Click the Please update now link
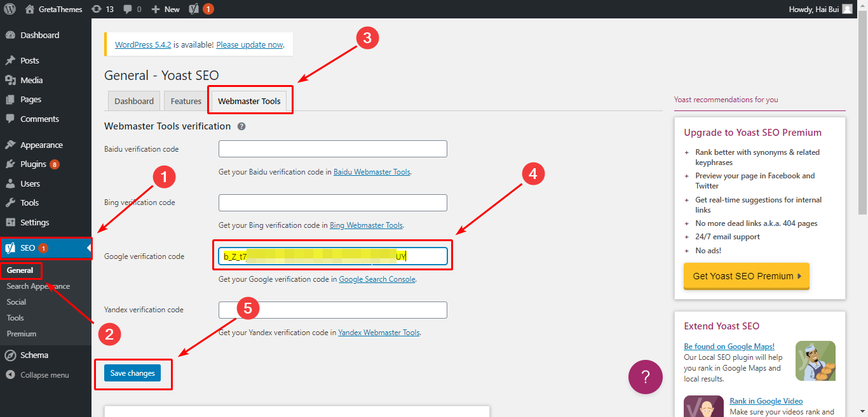 click(x=249, y=44)
